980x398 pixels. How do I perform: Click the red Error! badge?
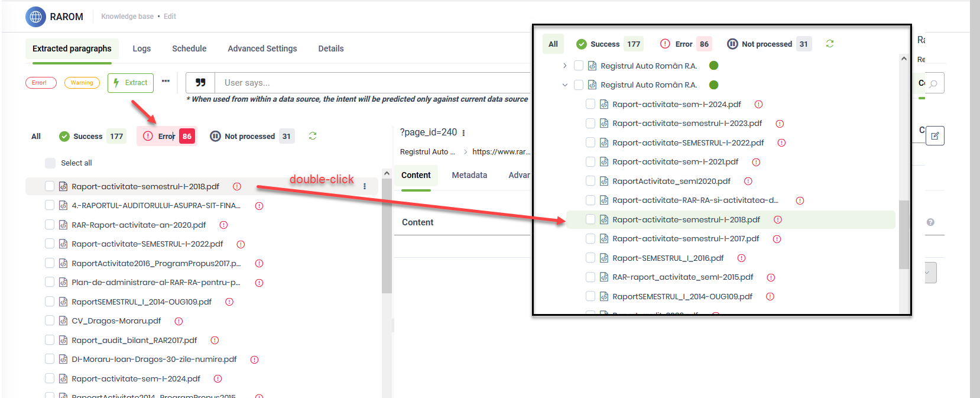click(41, 83)
